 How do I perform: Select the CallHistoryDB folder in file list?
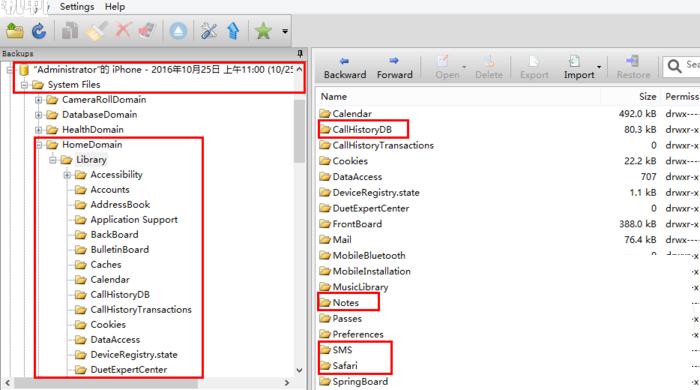pos(362,129)
